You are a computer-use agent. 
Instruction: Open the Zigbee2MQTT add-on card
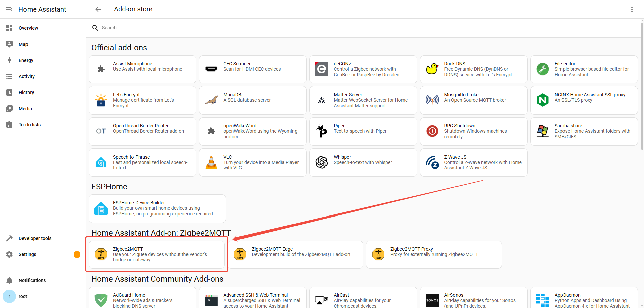pos(157,254)
